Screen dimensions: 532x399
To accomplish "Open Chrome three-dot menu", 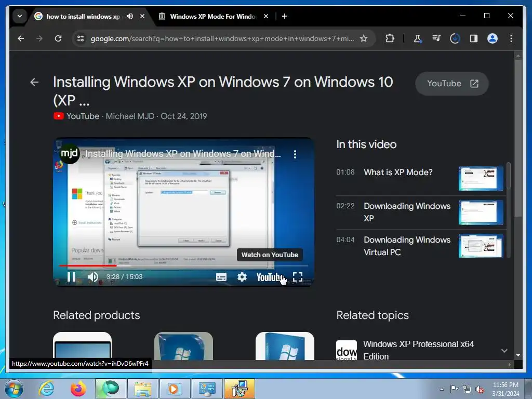I will [511, 38].
